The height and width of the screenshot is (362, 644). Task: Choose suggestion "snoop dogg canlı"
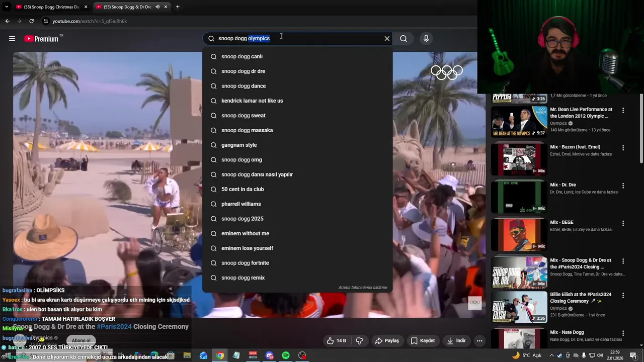[x=297, y=56]
